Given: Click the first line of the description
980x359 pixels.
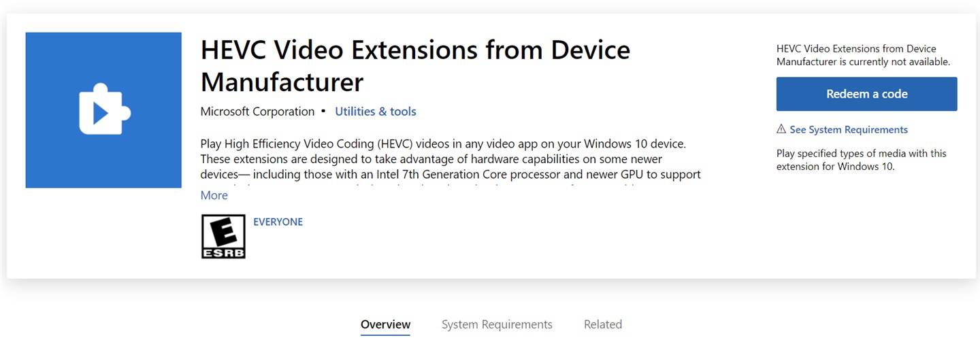Looking at the screenshot, I should pyautogui.click(x=442, y=144).
